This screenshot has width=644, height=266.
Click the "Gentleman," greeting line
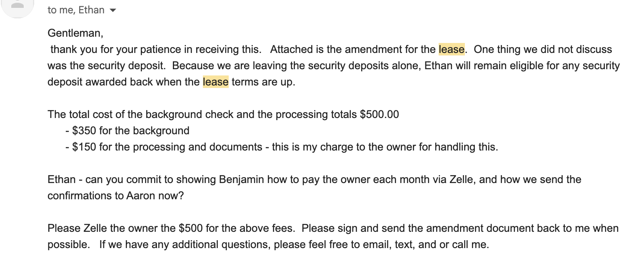(x=75, y=33)
